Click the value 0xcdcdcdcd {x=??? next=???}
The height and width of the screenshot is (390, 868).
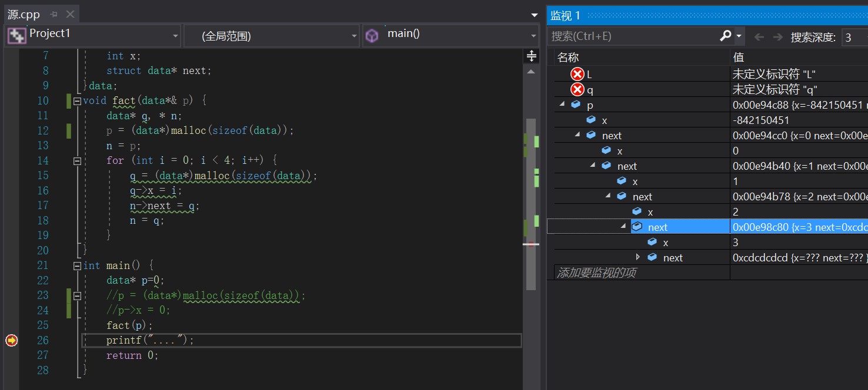click(x=800, y=257)
